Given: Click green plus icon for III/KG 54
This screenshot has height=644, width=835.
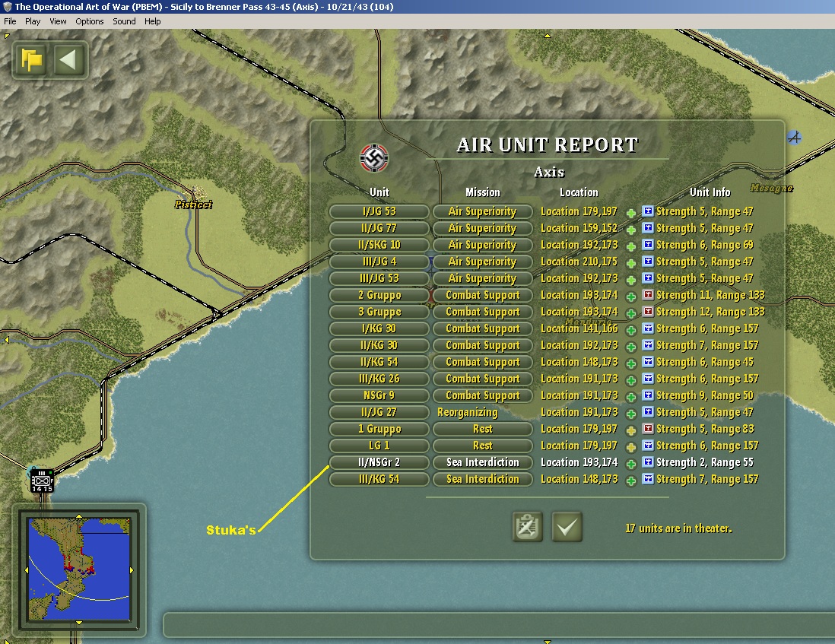Looking at the screenshot, I should click(631, 481).
